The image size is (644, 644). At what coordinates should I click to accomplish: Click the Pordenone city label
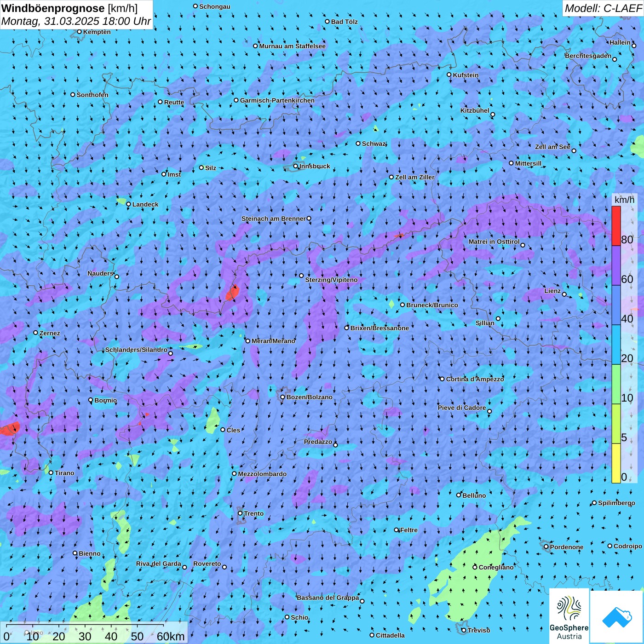(x=566, y=547)
